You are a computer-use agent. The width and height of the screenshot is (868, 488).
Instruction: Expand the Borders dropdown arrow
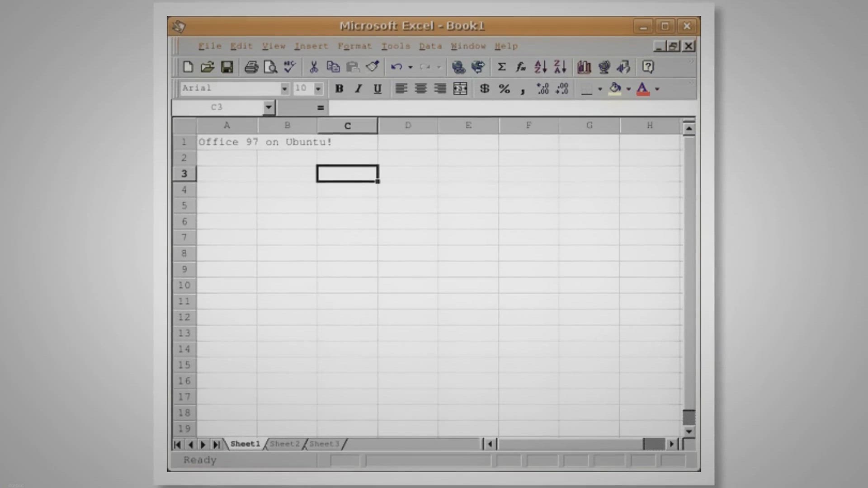600,89
